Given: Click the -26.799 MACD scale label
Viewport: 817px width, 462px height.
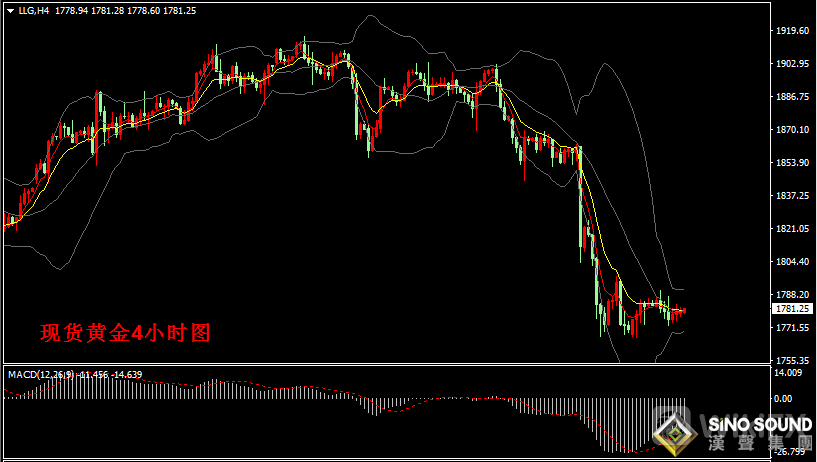Looking at the screenshot, I should pyautogui.click(x=790, y=450).
